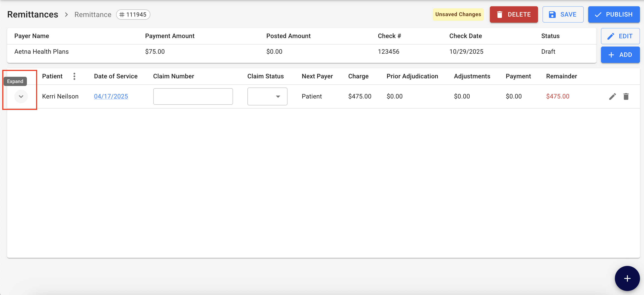Viewport: 644px width, 295px height.
Task: Publish the remittance using PUBLISH button
Action: point(614,15)
